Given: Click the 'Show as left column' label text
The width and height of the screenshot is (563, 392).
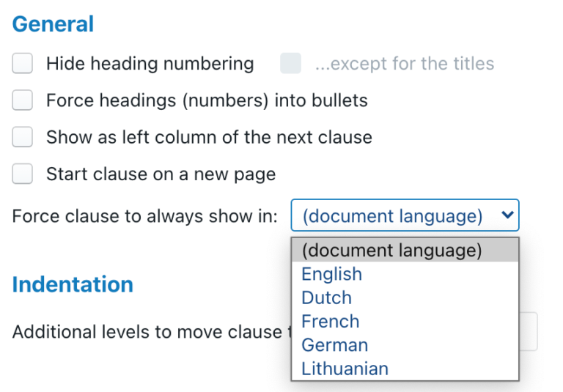Looking at the screenshot, I should click(209, 137).
